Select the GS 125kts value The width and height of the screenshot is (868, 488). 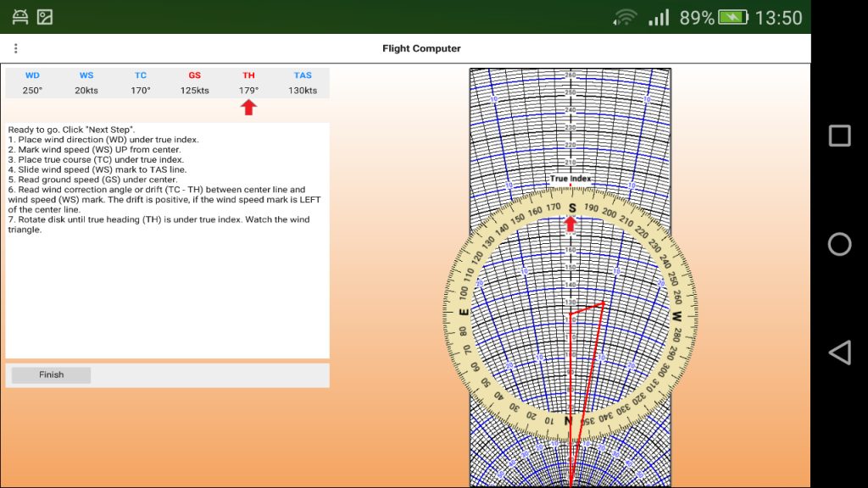(x=194, y=90)
